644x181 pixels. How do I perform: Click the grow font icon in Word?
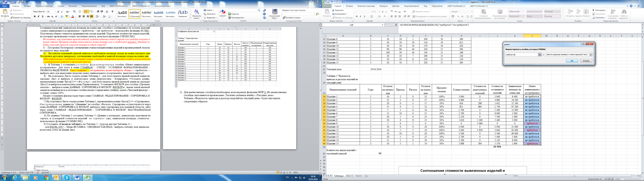(58, 12)
